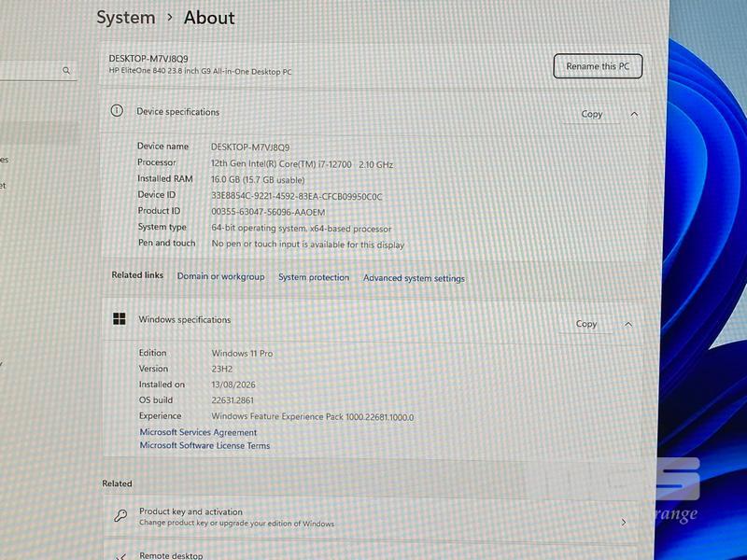The width and height of the screenshot is (747, 560).
Task: Select Edition value Windows 11 Pro
Action: click(x=242, y=354)
